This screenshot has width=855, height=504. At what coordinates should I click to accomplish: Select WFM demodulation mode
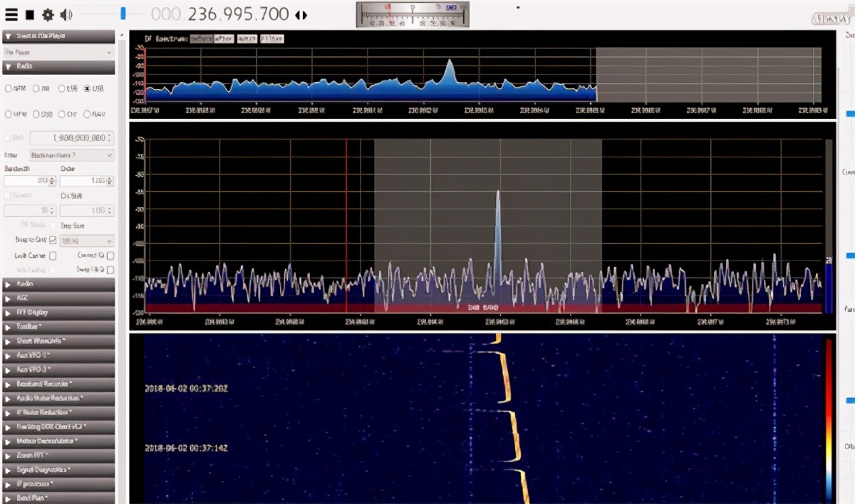click(x=16, y=114)
